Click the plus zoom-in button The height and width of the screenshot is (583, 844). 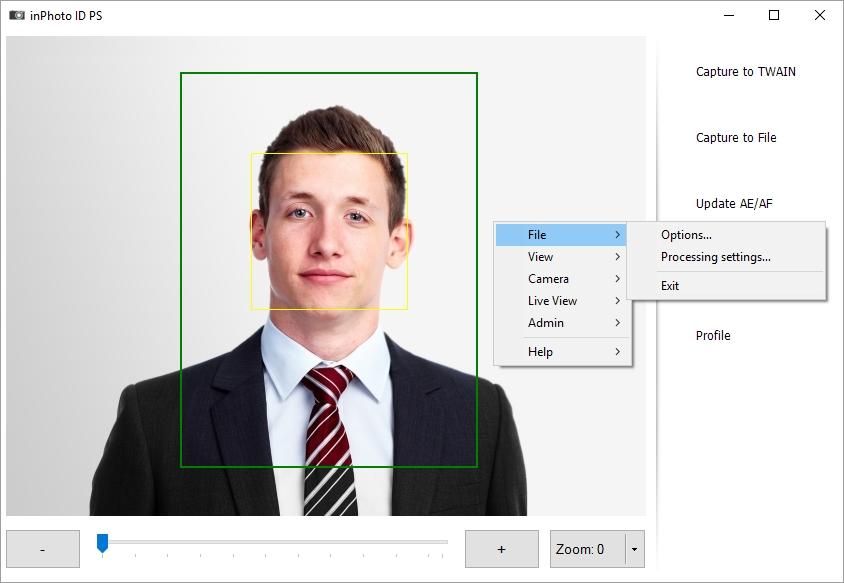pos(502,549)
